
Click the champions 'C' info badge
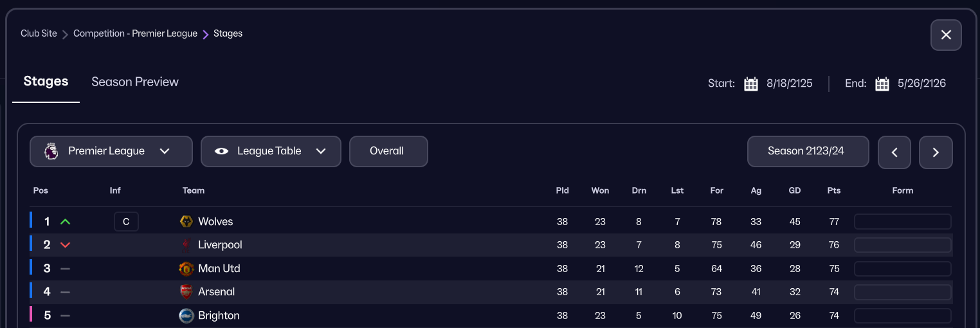(126, 222)
